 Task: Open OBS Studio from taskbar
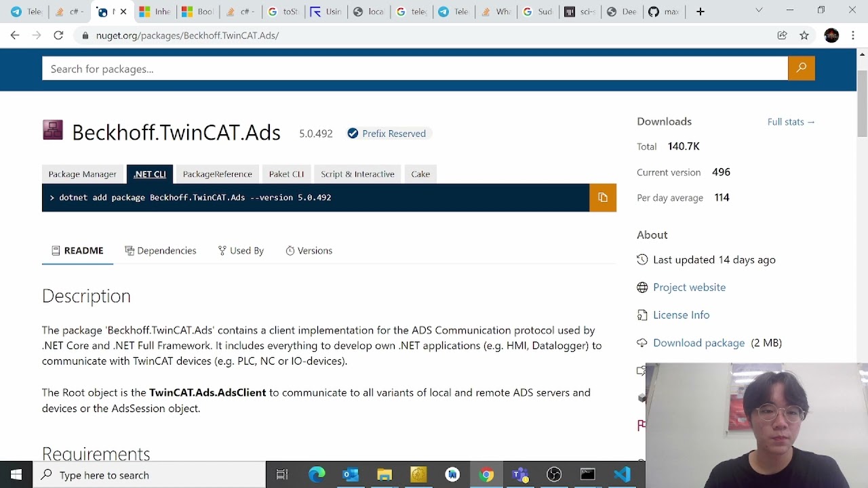coord(554,475)
